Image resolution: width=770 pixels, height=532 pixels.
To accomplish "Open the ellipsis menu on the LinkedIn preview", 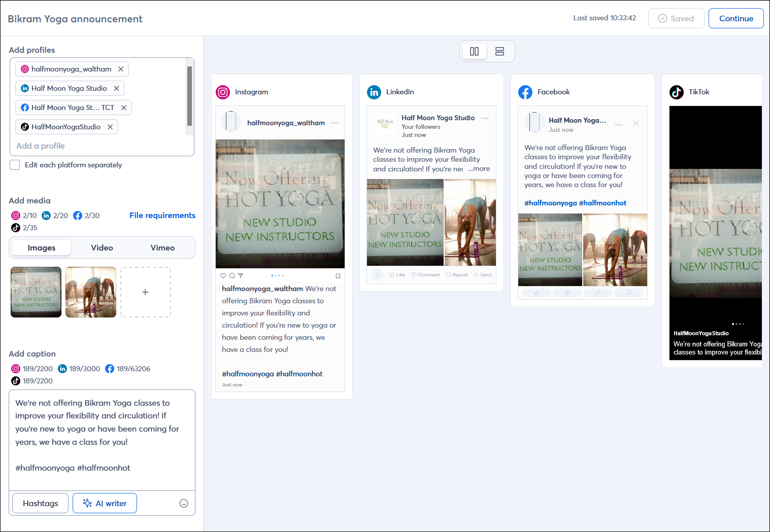I will 485,118.
